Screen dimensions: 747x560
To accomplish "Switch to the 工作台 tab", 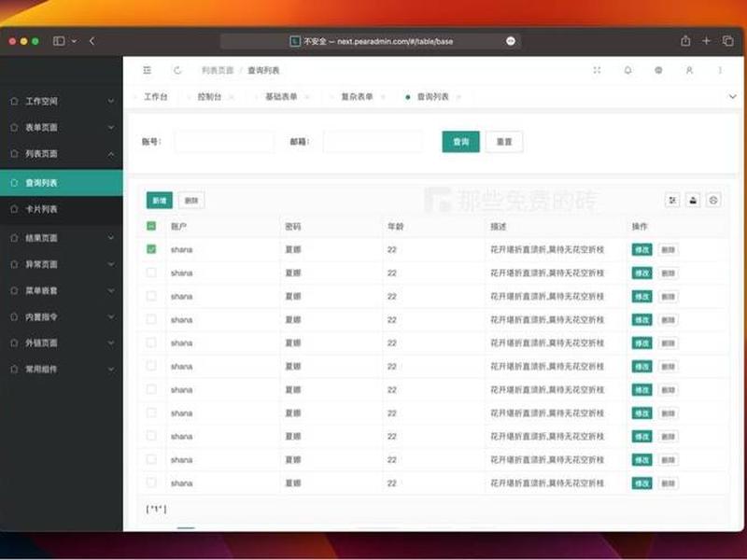I will [x=156, y=97].
